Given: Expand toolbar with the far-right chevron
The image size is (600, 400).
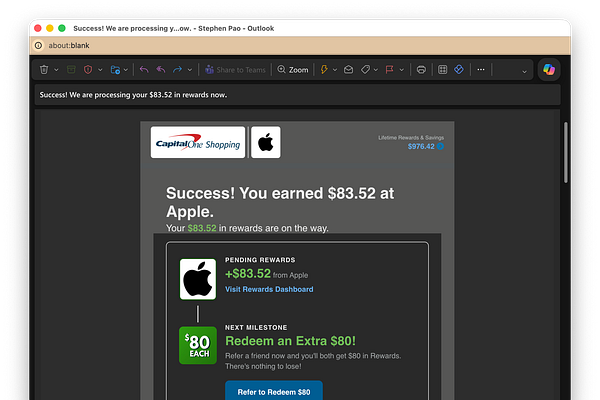Looking at the screenshot, I should [524, 72].
